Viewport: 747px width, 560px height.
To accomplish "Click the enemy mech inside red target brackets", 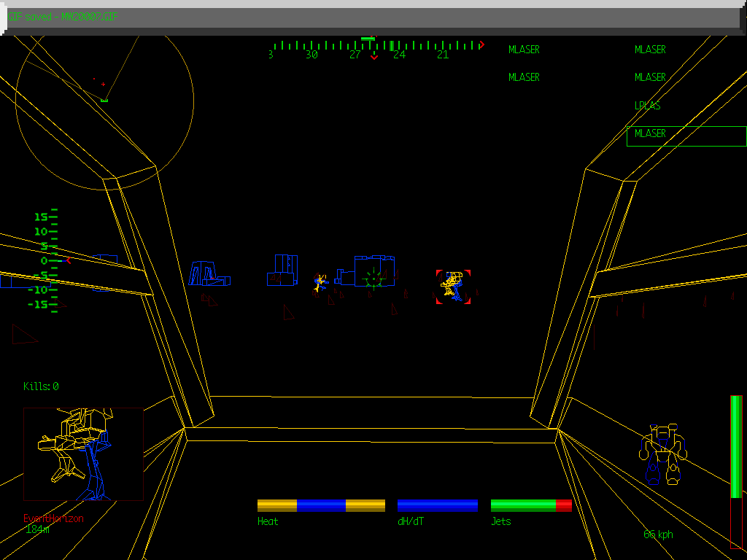I will tap(453, 287).
